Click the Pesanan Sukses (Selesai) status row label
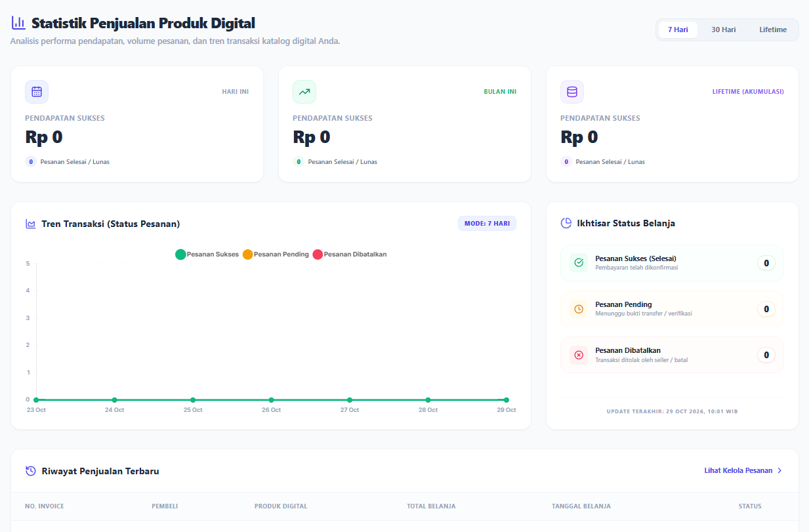This screenshot has height=532, width=809. click(636, 258)
